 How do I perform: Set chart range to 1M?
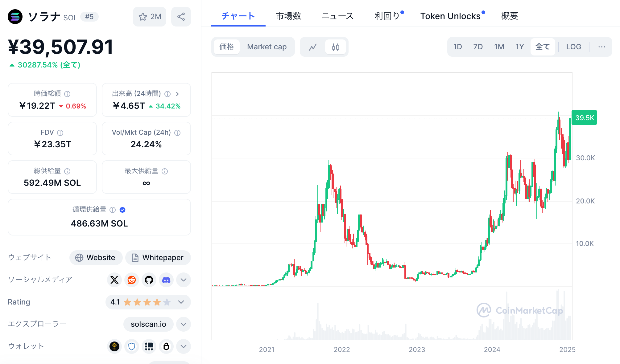click(499, 47)
